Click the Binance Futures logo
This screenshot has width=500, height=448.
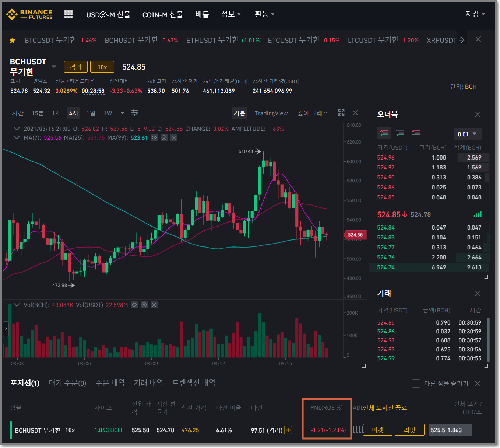click(29, 14)
